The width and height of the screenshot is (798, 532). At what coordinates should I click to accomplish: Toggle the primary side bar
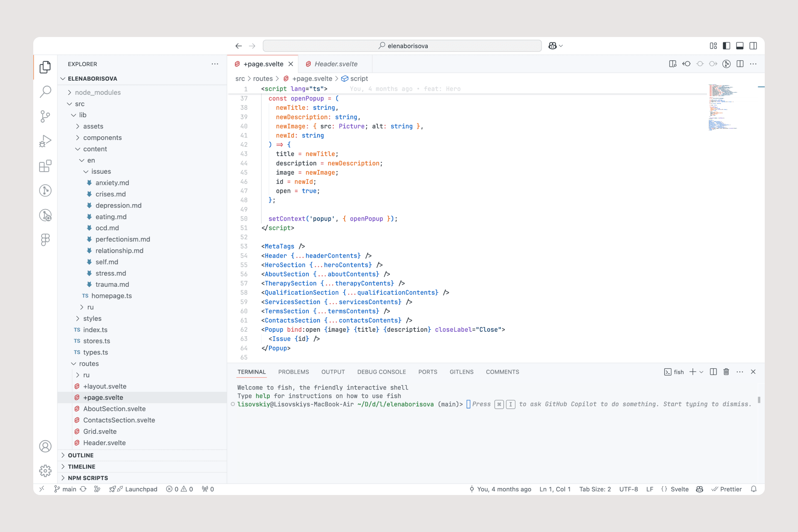pyautogui.click(x=727, y=46)
